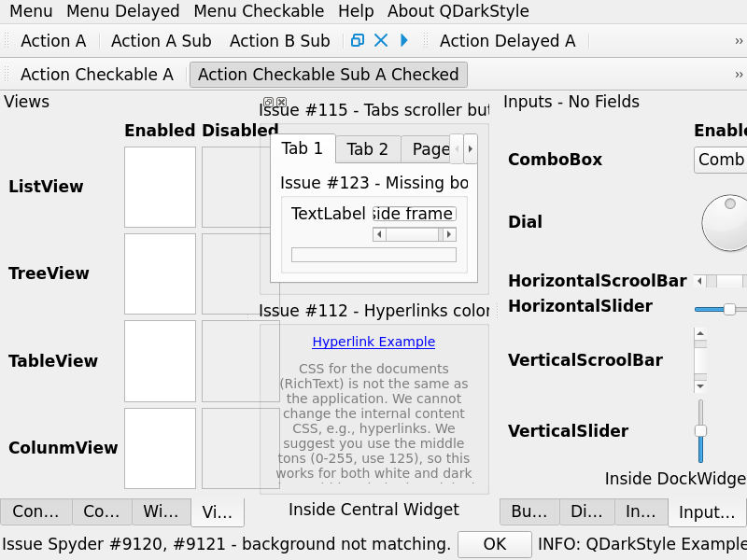This screenshot has width=747, height=560.
Task: Click the blue play arrow toolbar icon
Action: point(404,40)
